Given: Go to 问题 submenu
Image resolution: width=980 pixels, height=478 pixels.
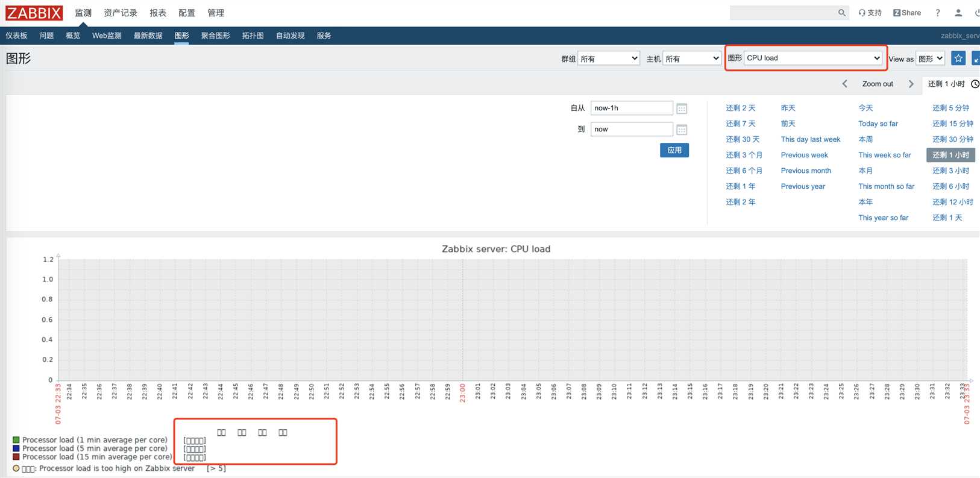Looking at the screenshot, I should pyautogui.click(x=46, y=36).
